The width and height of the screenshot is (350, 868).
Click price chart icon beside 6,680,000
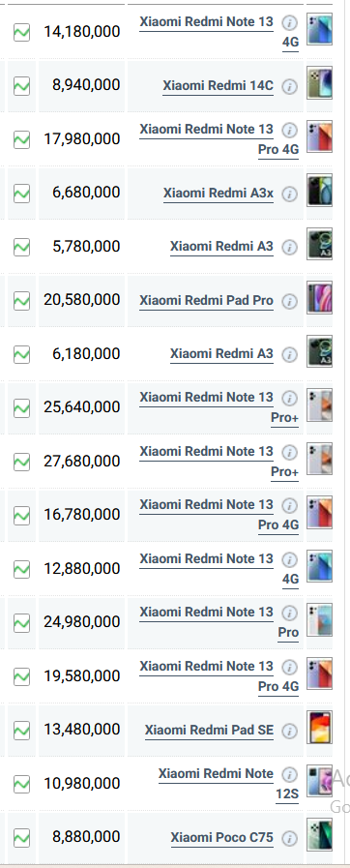click(21, 194)
